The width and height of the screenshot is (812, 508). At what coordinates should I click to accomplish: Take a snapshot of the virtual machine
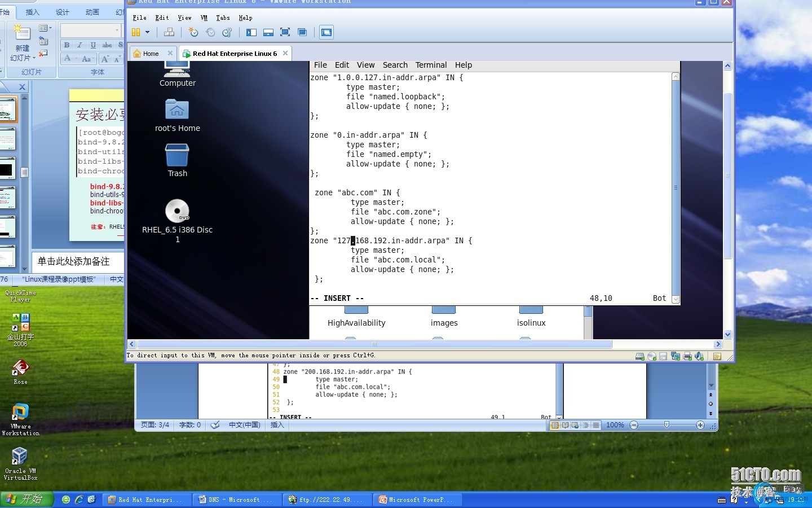pos(193,32)
